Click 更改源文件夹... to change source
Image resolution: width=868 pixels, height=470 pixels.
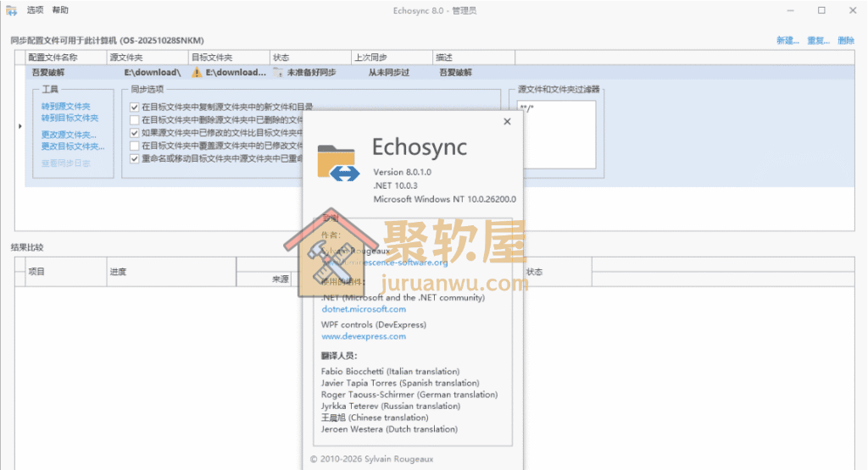(69, 135)
